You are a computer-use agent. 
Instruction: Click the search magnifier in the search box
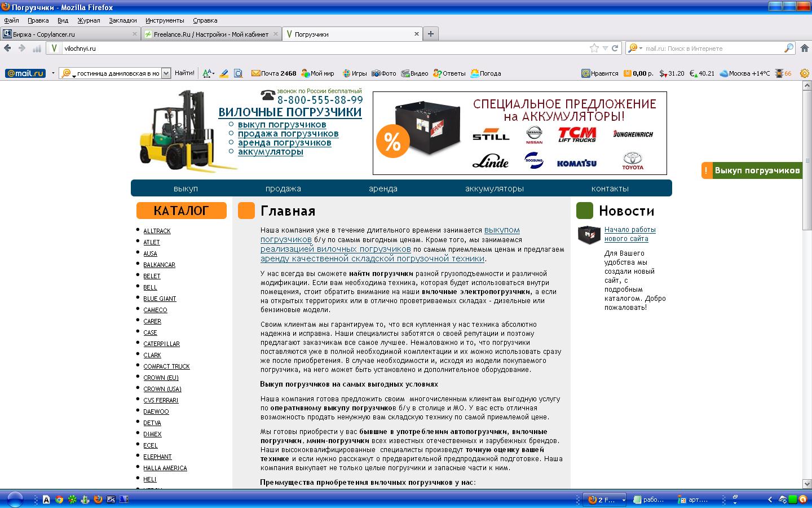[x=789, y=48]
